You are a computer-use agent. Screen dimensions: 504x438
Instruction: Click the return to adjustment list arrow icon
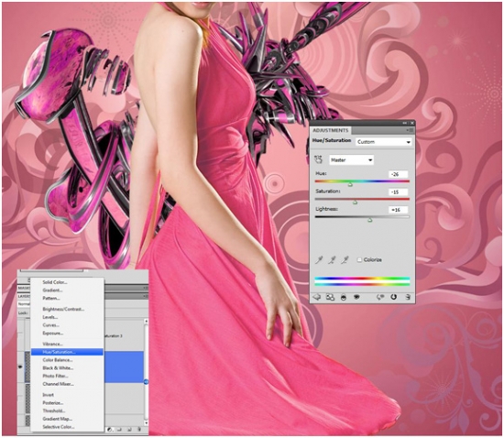click(317, 297)
